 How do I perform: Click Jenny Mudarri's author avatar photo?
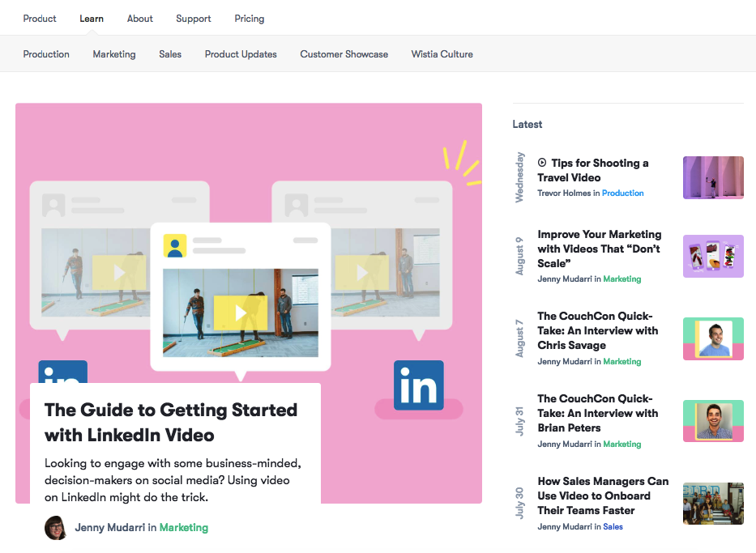tap(55, 527)
